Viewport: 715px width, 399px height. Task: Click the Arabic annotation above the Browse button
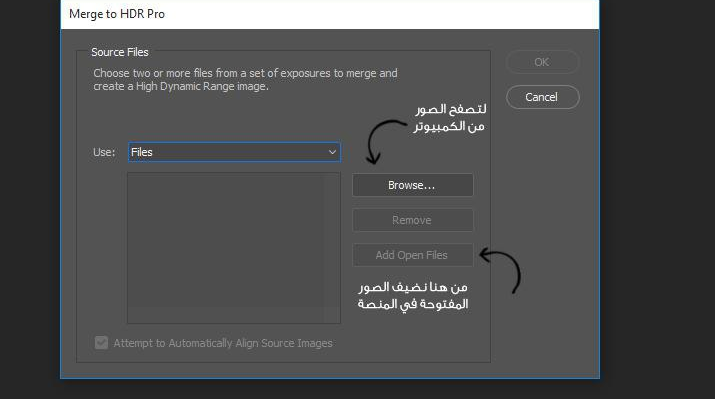(x=450, y=118)
